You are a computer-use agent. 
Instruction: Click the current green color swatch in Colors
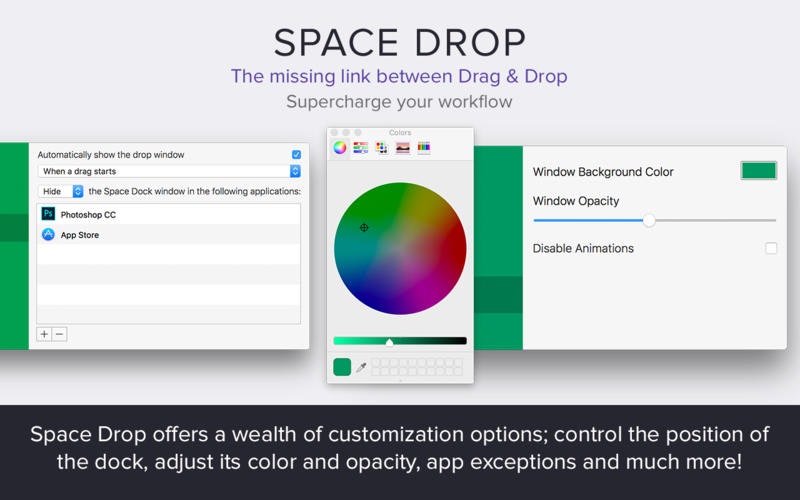click(342, 367)
